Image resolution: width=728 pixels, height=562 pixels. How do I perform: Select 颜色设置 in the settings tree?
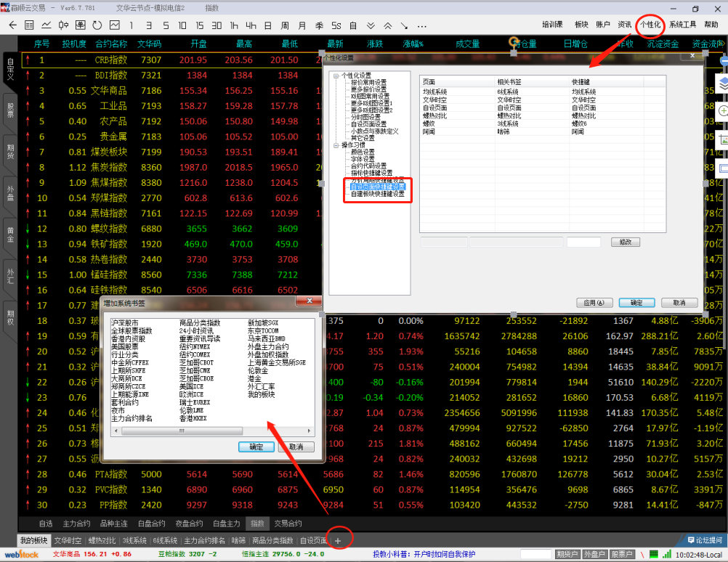363,152
